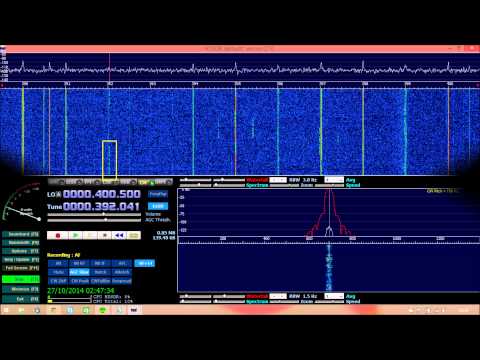Screen dimensions: 480x360
Task: Click the upper Zoom slider
Action: point(285,185)
